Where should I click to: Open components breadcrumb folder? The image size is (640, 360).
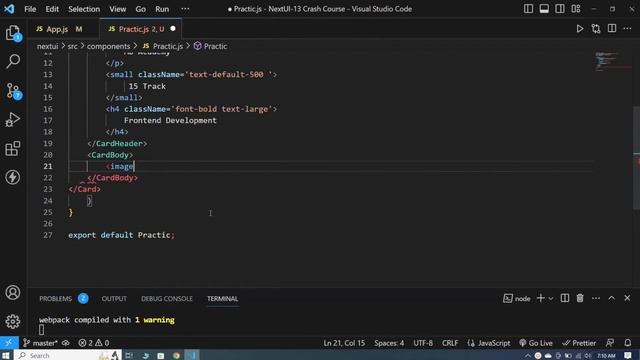point(108,46)
